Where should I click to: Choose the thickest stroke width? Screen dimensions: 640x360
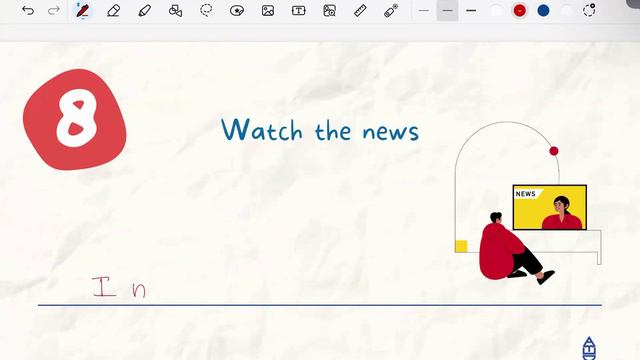(x=471, y=11)
